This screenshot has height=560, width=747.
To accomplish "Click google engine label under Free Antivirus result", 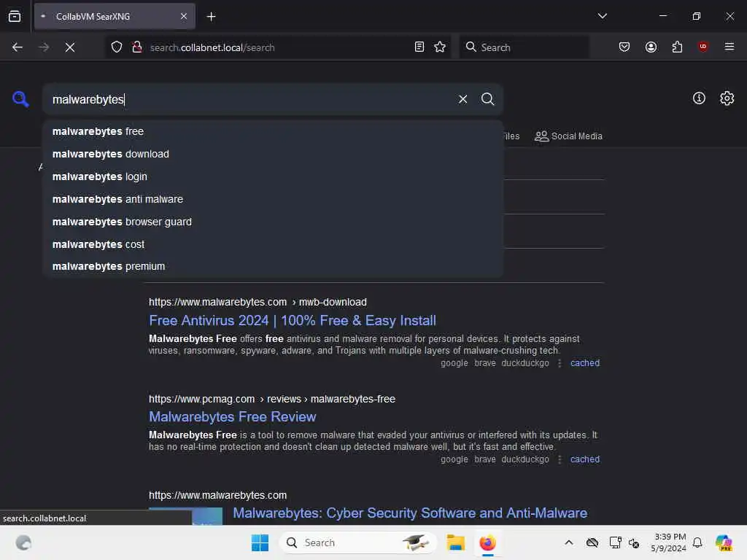I will [454, 363].
